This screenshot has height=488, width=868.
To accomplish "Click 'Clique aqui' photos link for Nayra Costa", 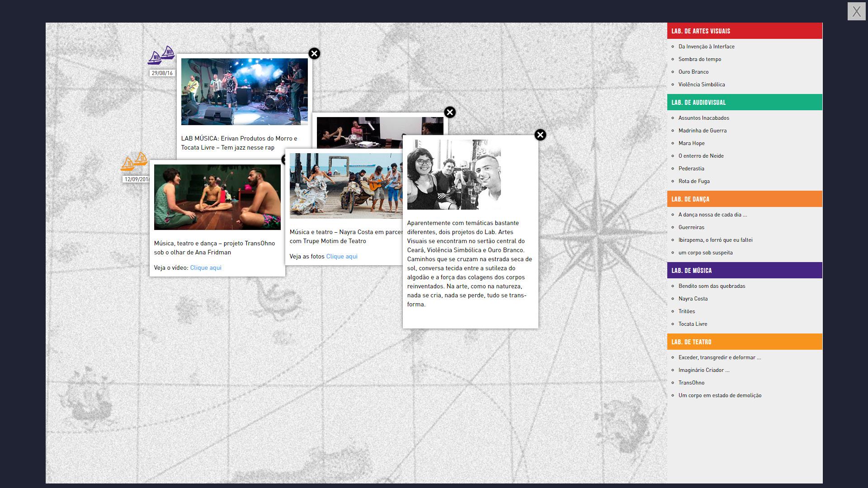I will point(342,257).
